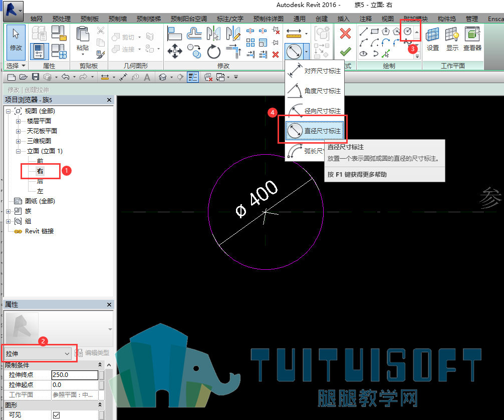The image size is (504, 420).
Task: Click the red X cancel edit mode
Action: click(x=345, y=34)
